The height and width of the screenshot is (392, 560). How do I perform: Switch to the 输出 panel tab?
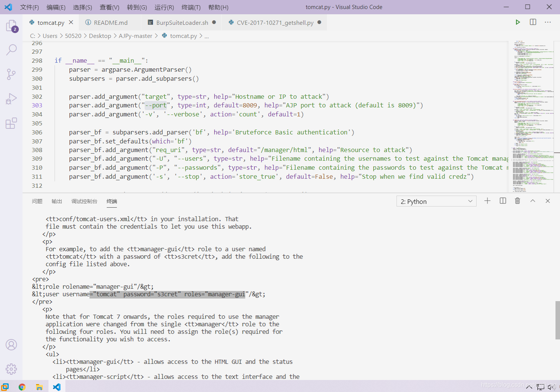click(x=57, y=201)
